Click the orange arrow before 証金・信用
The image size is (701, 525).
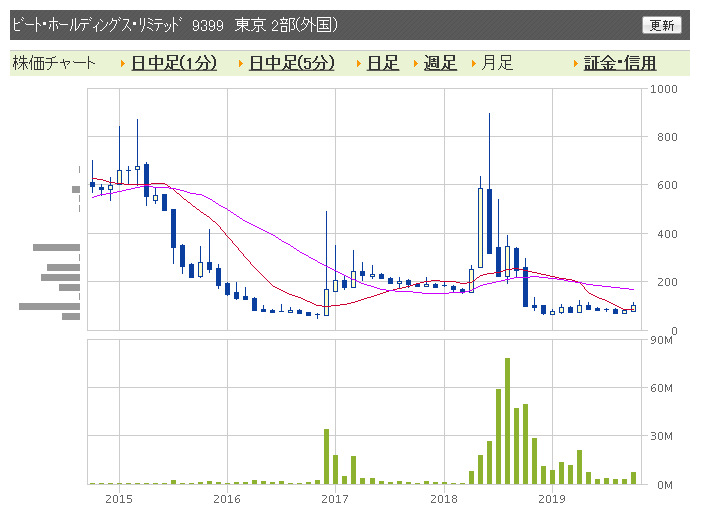[576, 64]
